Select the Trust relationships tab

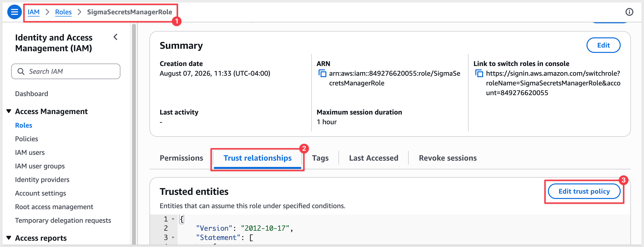pyautogui.click(x=257, y=158)
